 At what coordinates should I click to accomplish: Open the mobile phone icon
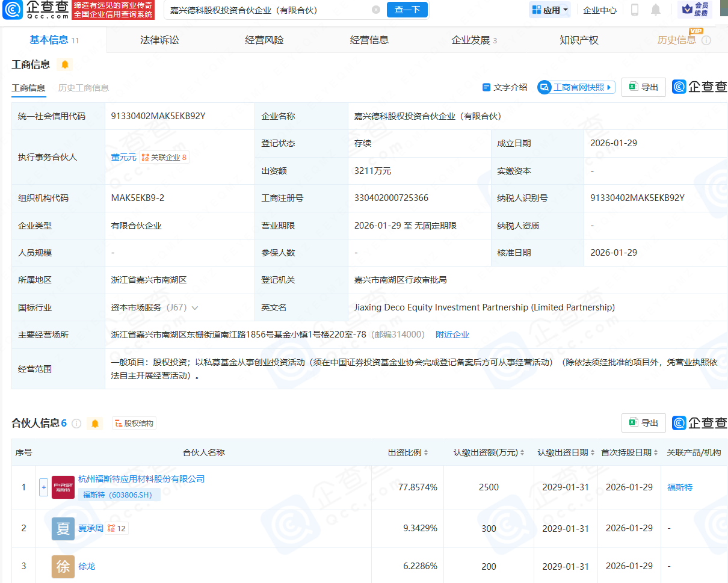tap(635, 10)
